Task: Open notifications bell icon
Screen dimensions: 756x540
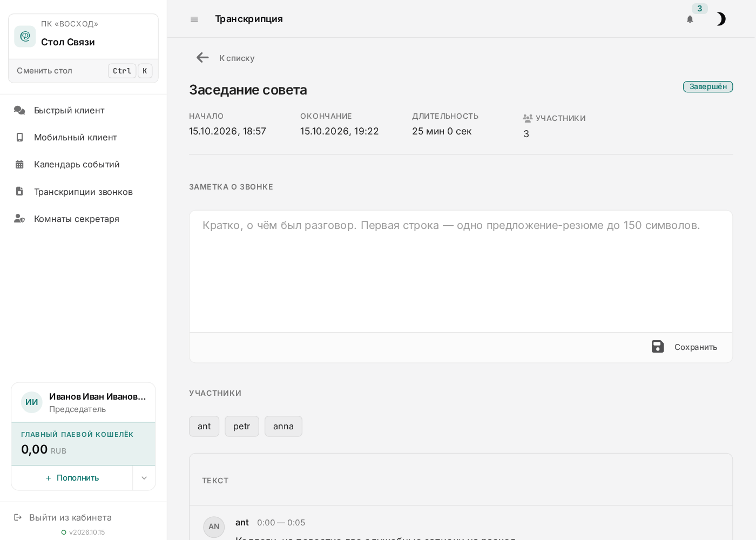Action: coord(690,19)
